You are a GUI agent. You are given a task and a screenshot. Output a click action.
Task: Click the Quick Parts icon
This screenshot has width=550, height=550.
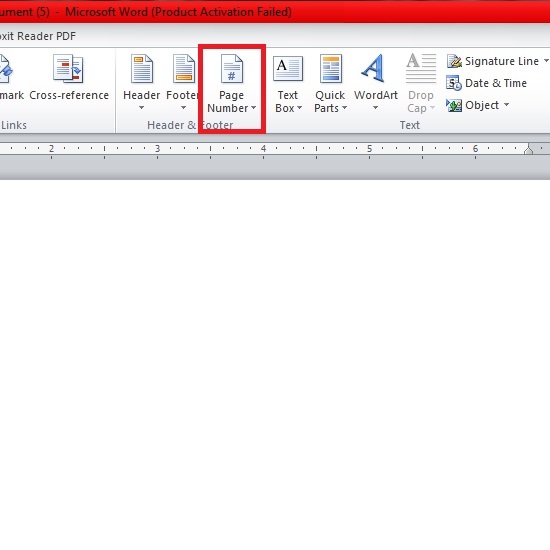point(330,68)
